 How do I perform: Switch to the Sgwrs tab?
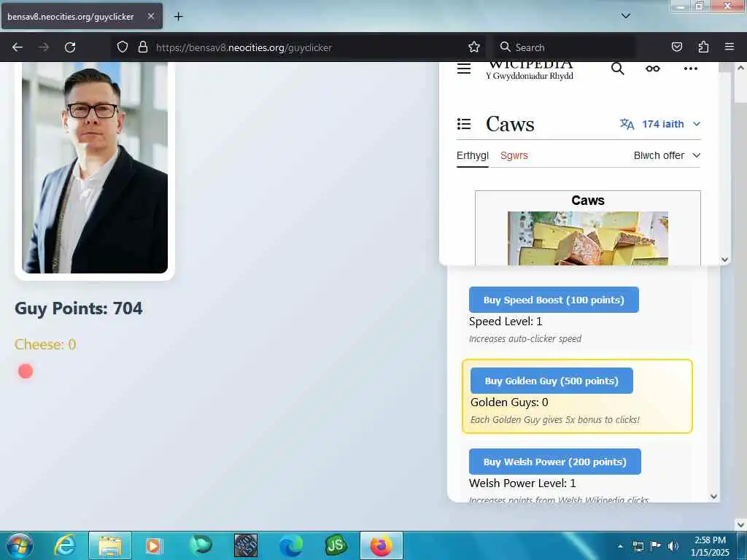tap(514, 155)
